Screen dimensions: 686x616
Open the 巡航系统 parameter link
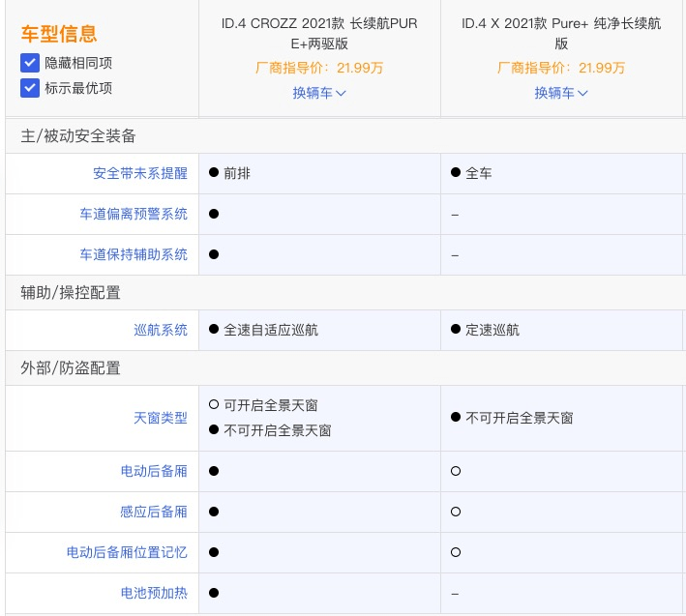click(161, 330)
